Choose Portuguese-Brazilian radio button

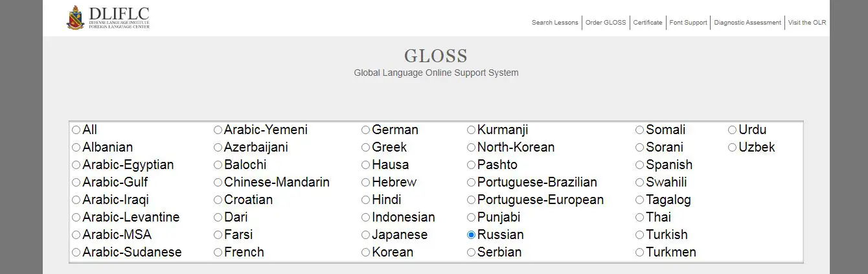pos(471,183)
